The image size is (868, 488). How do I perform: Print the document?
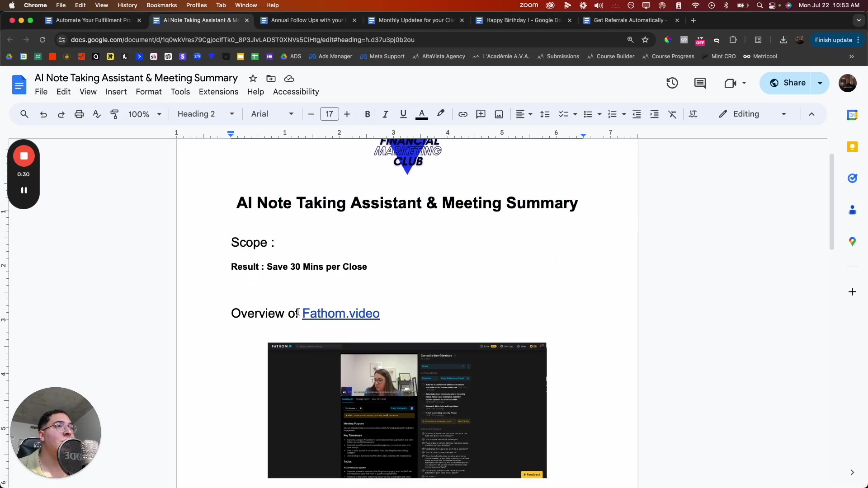[79, 114]
